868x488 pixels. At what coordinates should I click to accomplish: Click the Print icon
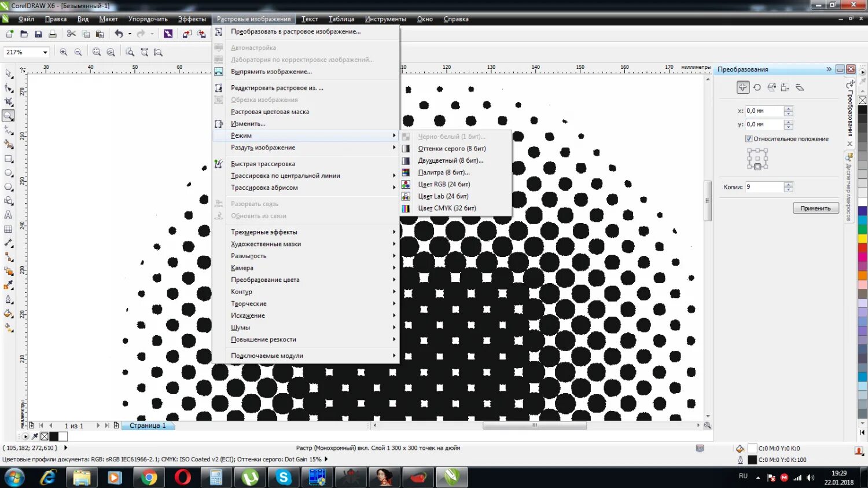click(52, 34)
